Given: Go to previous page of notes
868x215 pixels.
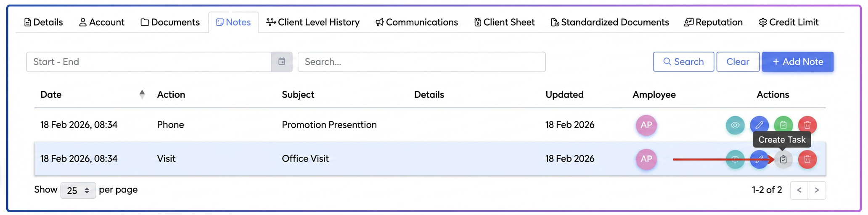Looking at the screenshot, I should pyautogui.click(x=799, y=190).
